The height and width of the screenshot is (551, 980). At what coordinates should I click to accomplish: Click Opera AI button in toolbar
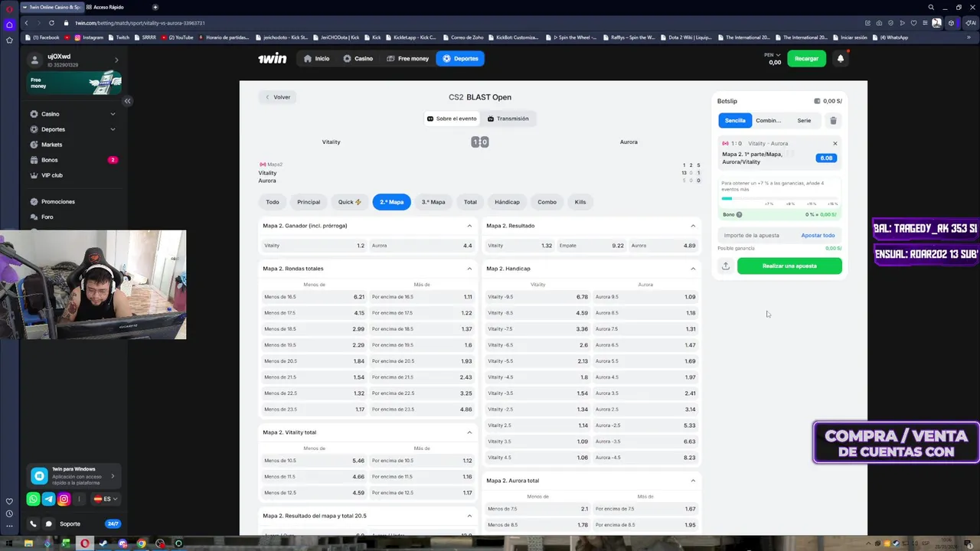pos(970,23)
